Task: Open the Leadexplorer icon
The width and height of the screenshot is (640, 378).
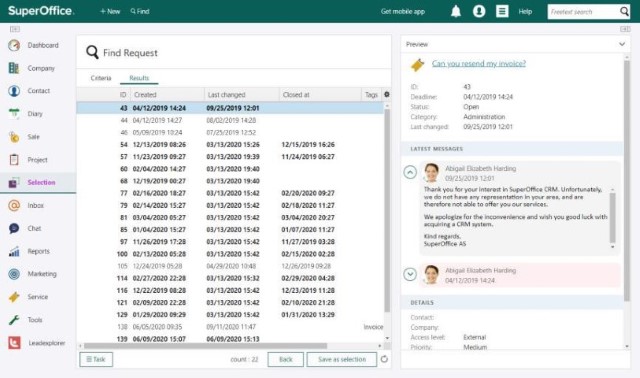Action: coord(14,343)
